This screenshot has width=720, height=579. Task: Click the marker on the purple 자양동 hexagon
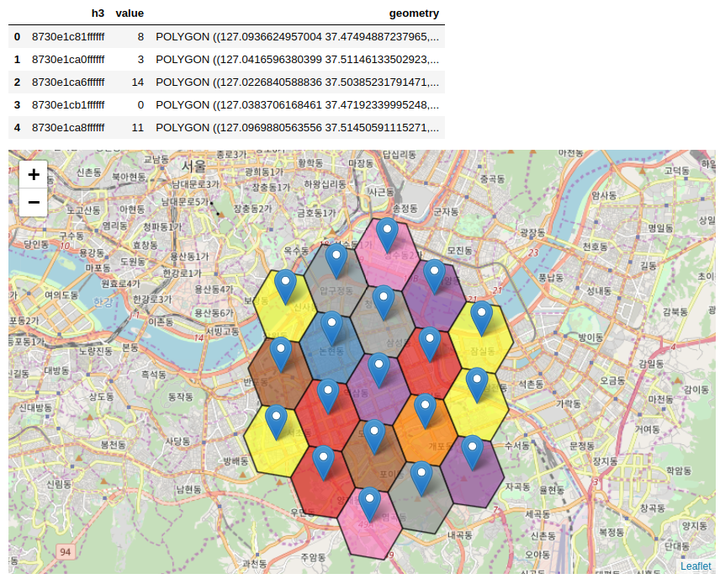tap(434, 277)
